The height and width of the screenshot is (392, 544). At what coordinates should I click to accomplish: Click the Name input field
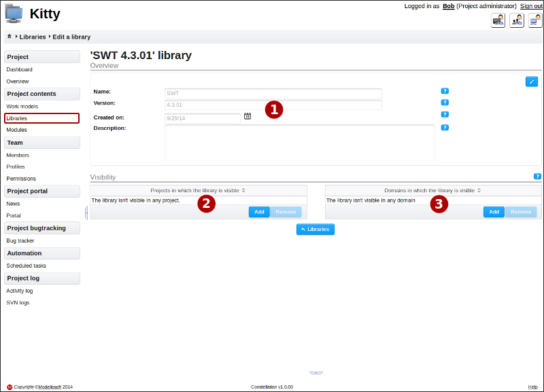coord(273,93)
